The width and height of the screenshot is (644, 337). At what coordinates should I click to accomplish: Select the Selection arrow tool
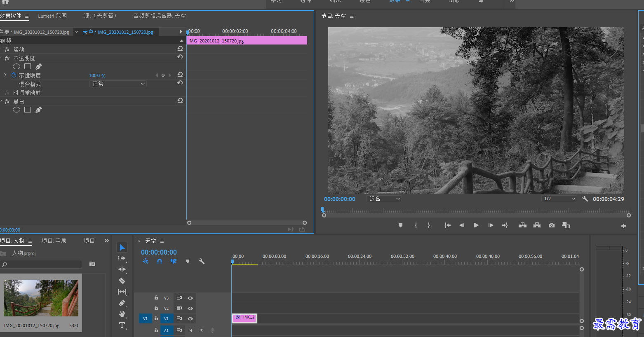pos(122,247)
